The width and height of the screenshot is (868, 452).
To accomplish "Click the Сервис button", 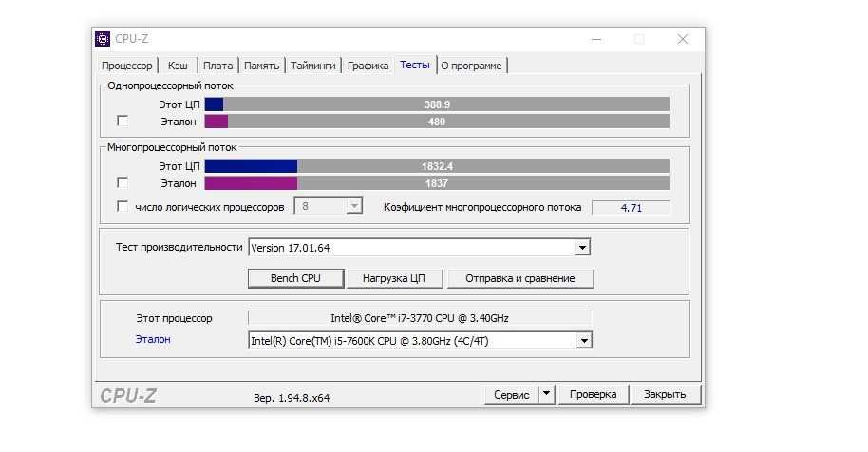I will tap(512, 394).
